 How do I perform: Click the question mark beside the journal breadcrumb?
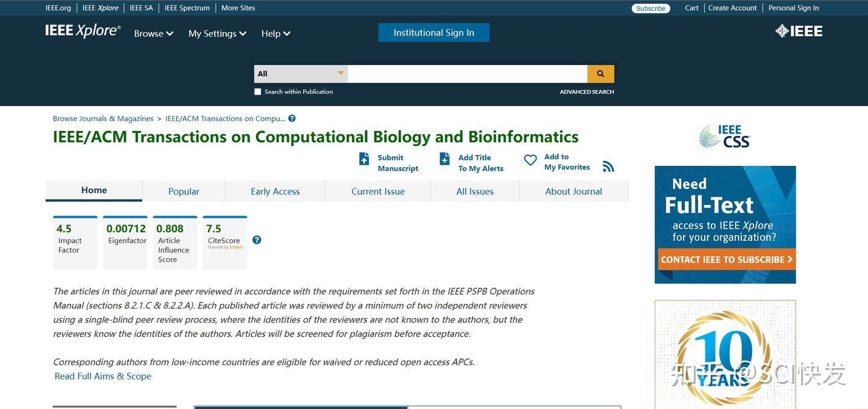click(x=292, y=118)
